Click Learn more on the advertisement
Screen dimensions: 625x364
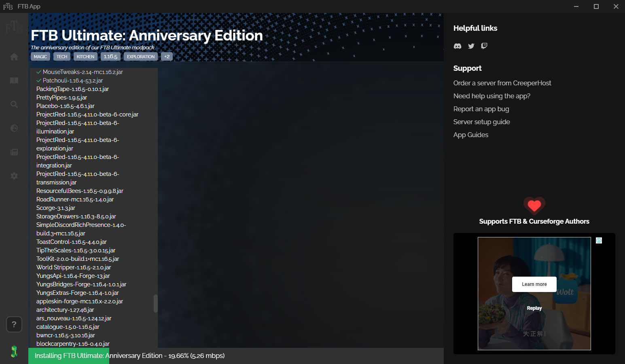534,284
